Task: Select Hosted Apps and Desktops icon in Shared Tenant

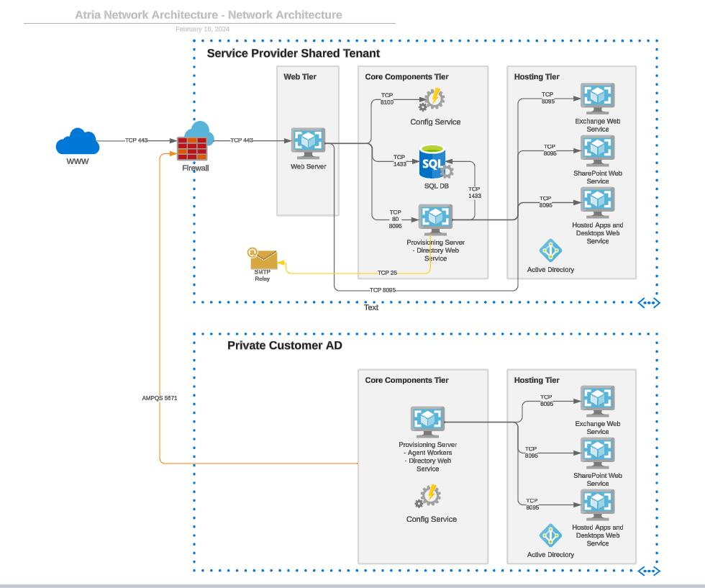Action: pos(598,202)
